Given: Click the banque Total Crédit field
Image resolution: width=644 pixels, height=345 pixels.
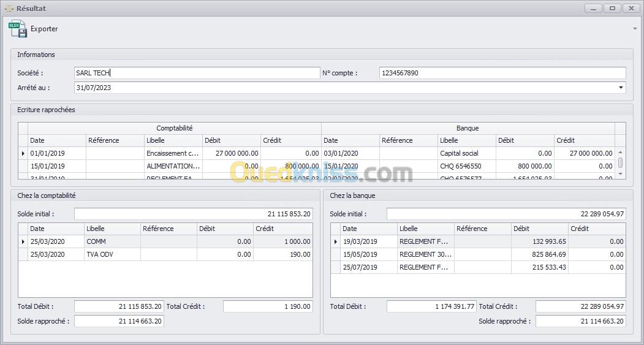Looking at the screenshot, I should pyautogui.click(x=580, y=306).
